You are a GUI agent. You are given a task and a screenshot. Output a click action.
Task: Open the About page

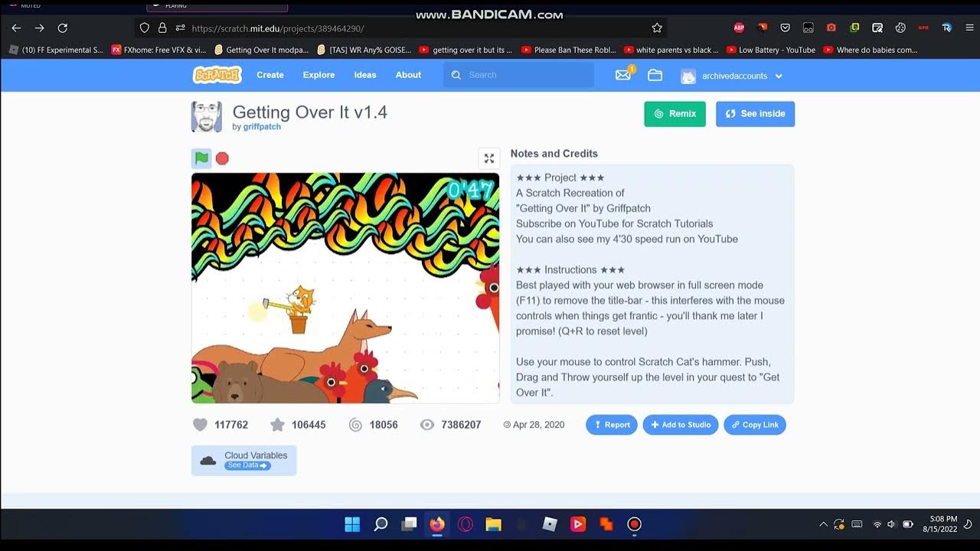(408, 75)
